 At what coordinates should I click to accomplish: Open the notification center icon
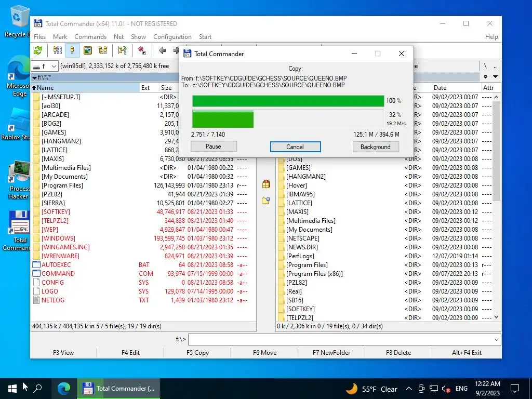tap(515, 389)
